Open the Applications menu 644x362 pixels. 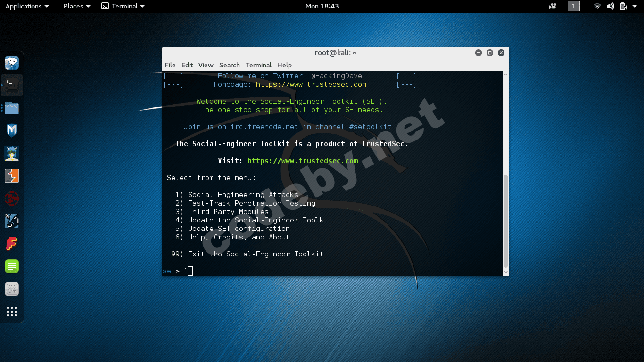[27, 6]
